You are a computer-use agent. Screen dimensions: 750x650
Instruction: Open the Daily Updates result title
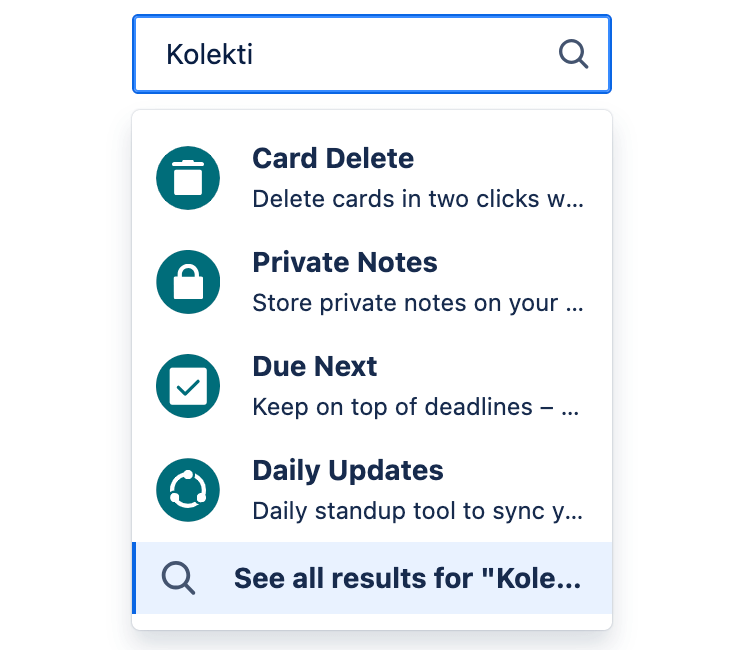[348, 471]
